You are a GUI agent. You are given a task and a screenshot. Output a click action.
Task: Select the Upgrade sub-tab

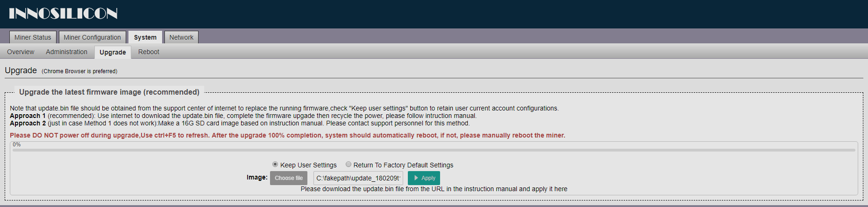pyautogui.click(x=113, y=52)
